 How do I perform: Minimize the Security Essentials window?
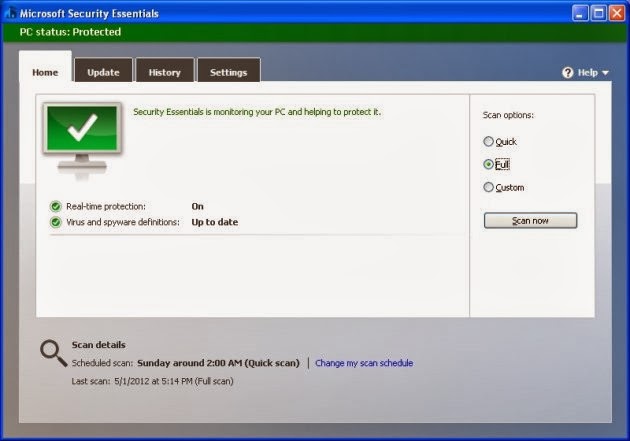pyautogui.click(x=580, y=14)
